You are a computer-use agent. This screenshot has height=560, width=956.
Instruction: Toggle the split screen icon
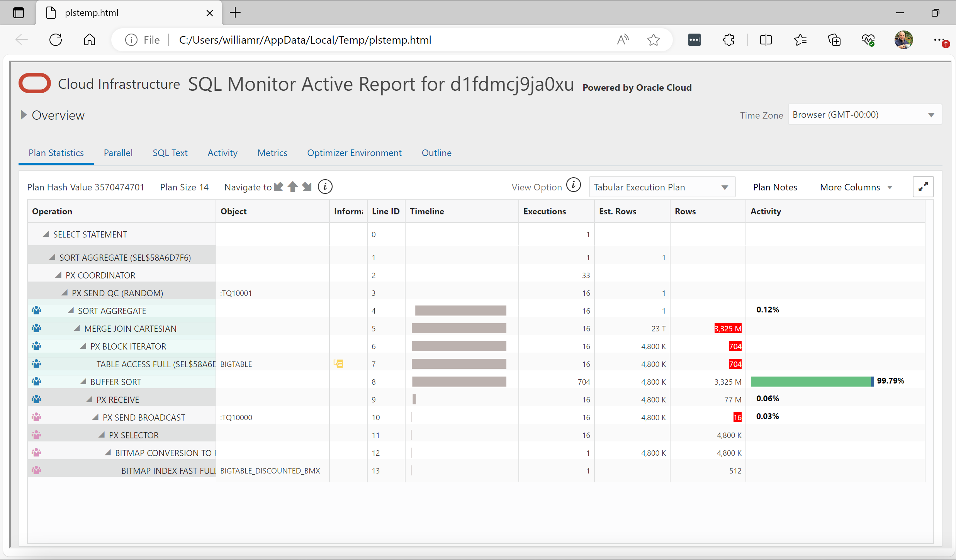766,40
